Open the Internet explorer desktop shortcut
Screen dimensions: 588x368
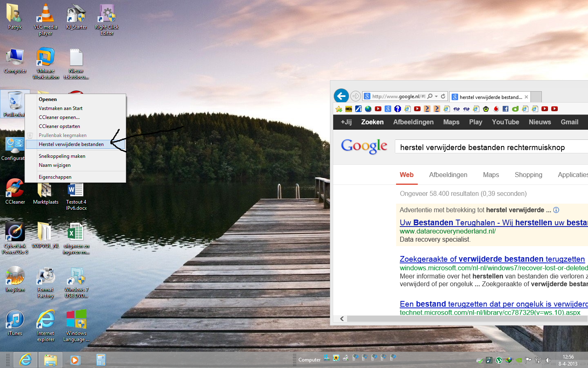pos(45,325)
